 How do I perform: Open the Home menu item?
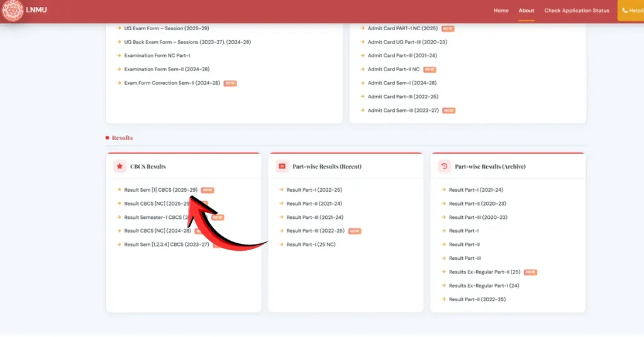point(501,11)
